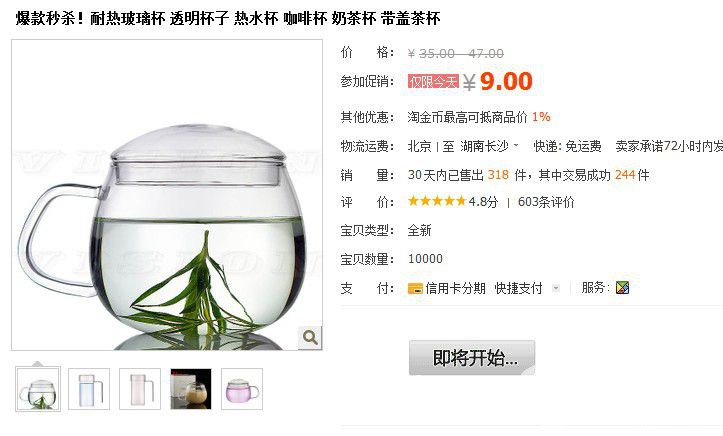Select the dark background cup thumbnail

191,389
